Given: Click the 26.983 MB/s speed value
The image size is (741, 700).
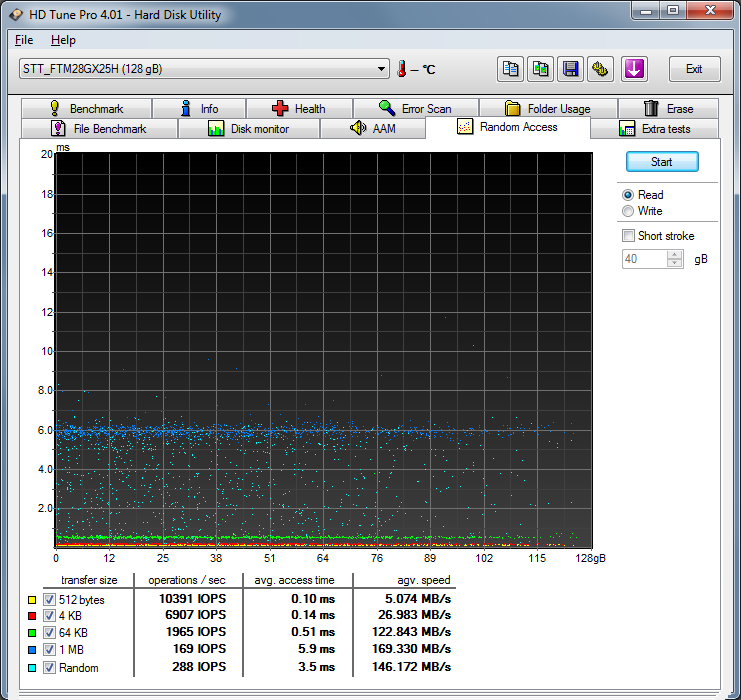Looking at the screenshot, I should (414, 615).
